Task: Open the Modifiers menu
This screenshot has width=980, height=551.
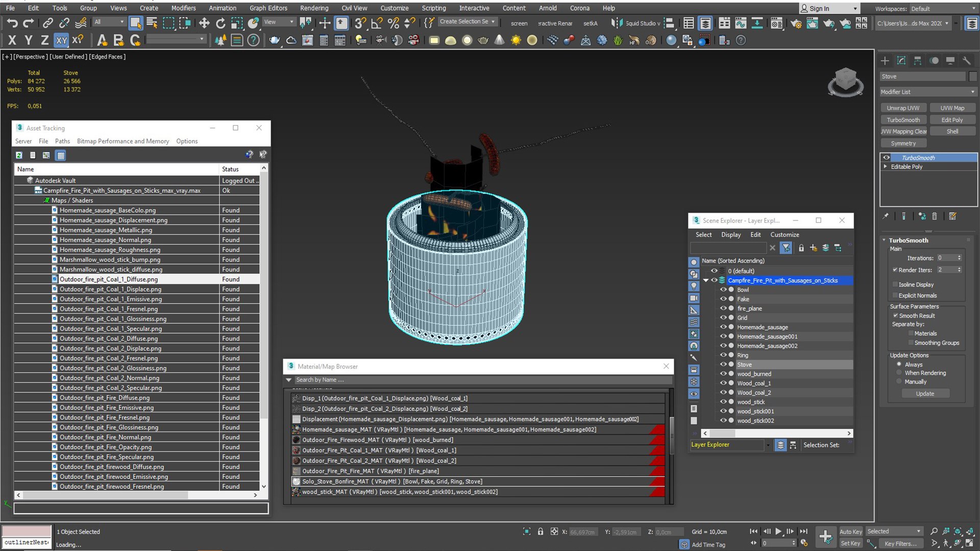Action: pyautogui.click(x=183, y=8)
